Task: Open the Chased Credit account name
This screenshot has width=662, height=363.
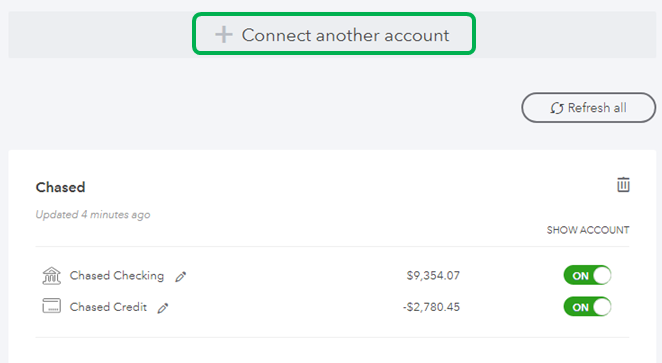Action: point(108,307)
